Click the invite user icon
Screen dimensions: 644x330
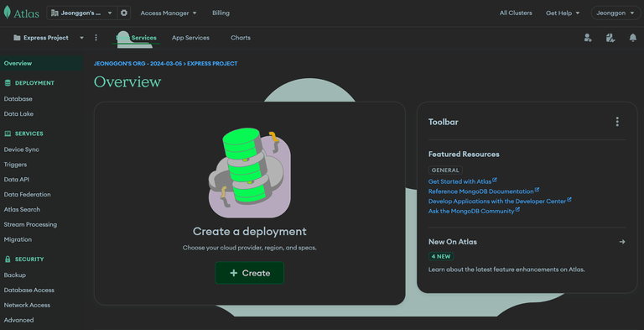[588, 38]
